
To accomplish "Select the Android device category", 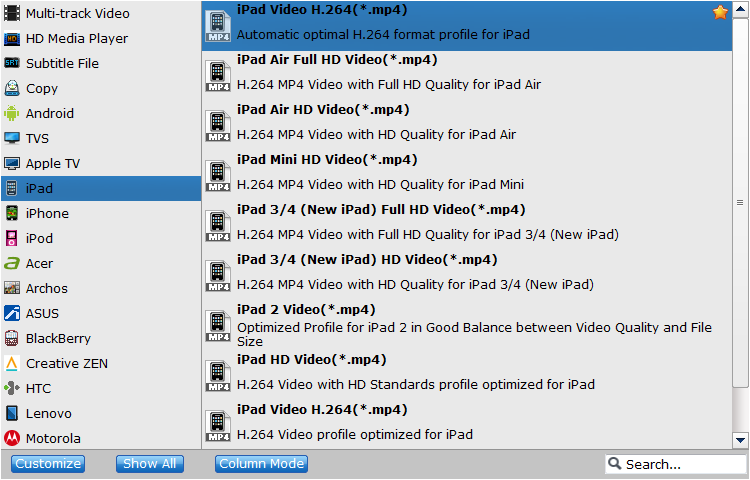I will point(101,113).
